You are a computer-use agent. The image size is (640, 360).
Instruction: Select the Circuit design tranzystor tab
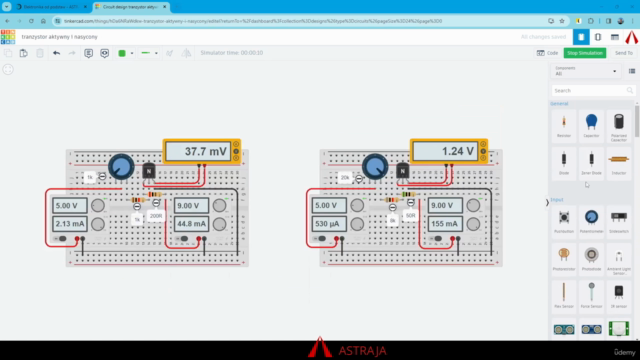click(131, 7)
